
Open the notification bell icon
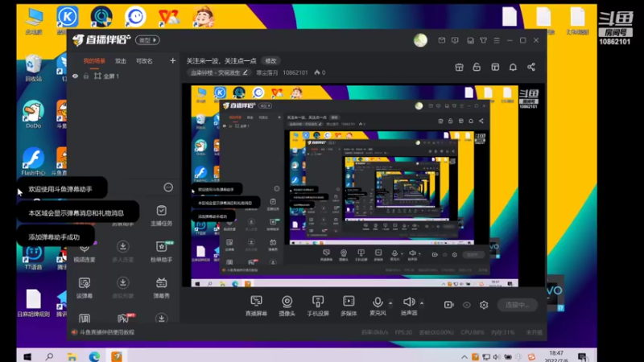(513, 67)
